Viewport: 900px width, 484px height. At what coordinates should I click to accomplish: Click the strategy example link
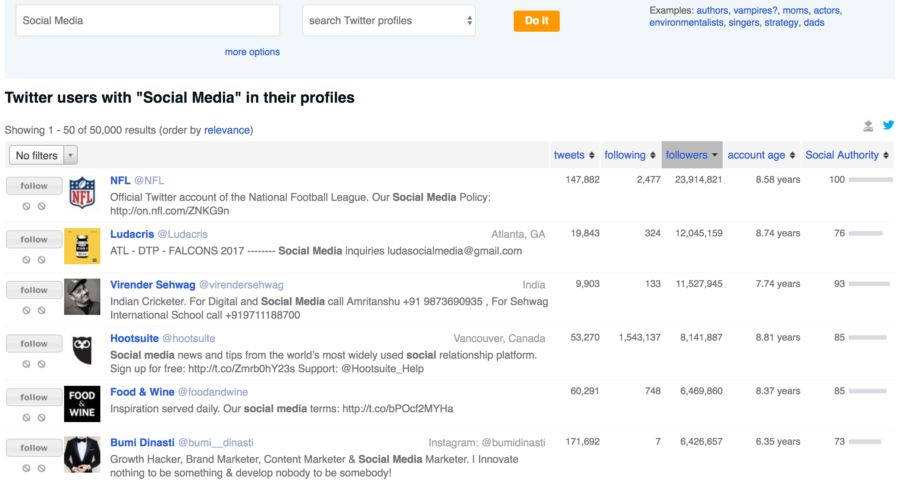781,22
